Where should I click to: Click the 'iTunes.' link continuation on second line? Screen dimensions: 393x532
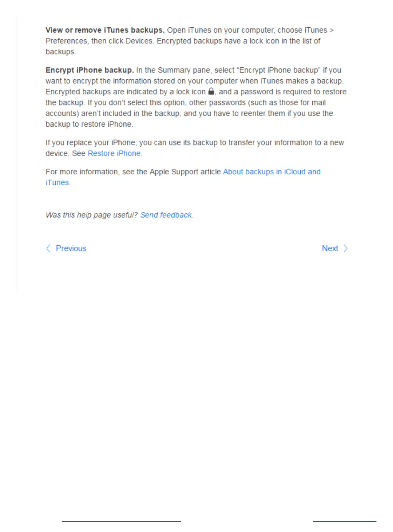[x=57, y=182]
